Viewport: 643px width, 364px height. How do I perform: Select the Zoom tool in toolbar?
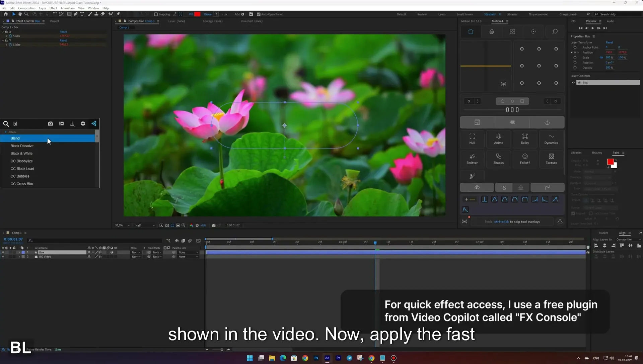coord(26,14)
